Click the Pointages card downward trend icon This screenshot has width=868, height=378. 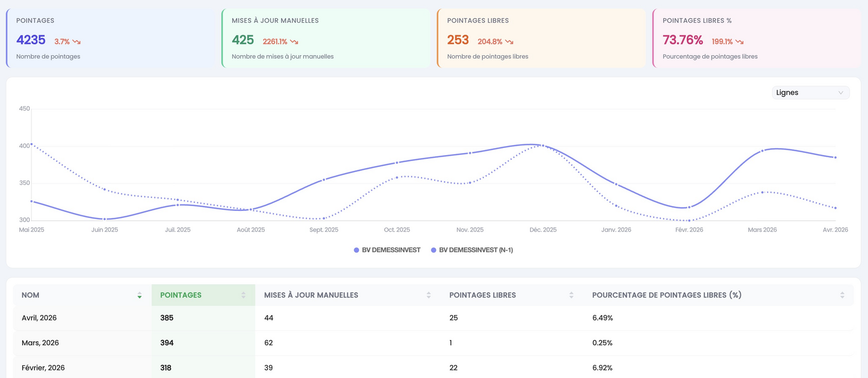pos(76,42)
